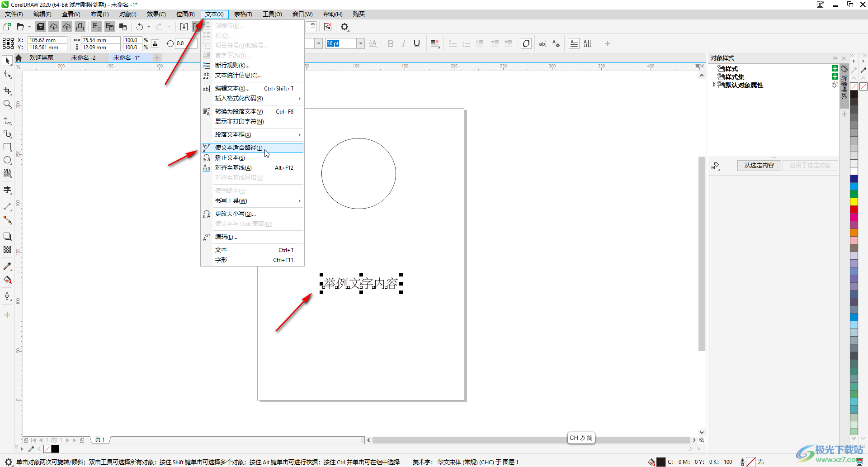Open the Options gear icon
This screenshot has width=868, height=467.
(x=345, y=27)
